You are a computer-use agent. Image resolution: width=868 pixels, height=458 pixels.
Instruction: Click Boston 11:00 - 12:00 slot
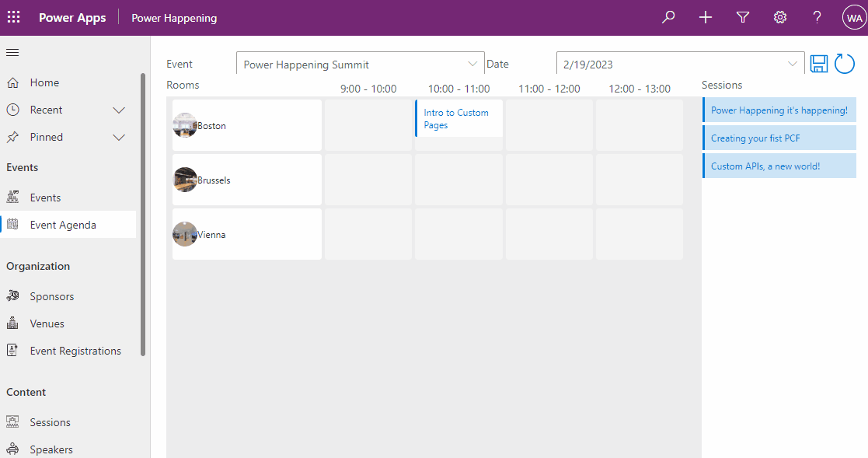(549, 125)
